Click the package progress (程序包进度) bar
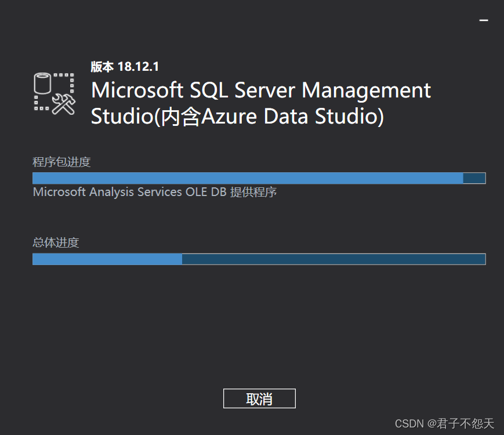This screenshot has width=504, height=435. [259, 178]
